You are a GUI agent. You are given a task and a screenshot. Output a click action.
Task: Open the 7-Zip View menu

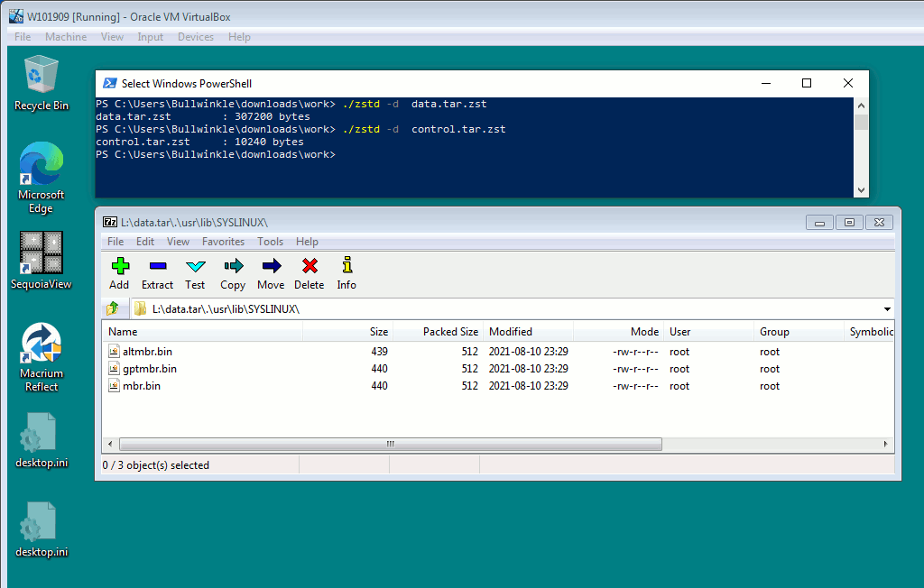tap(178, 242)
